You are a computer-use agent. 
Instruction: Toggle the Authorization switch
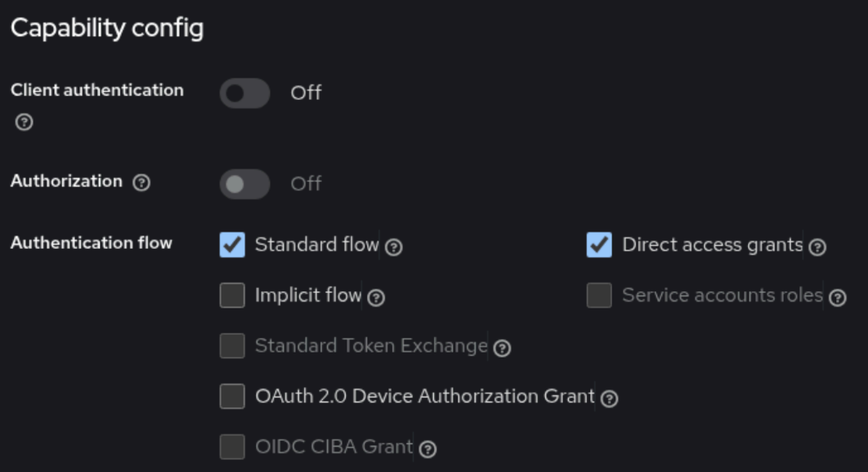coord(244,184)
